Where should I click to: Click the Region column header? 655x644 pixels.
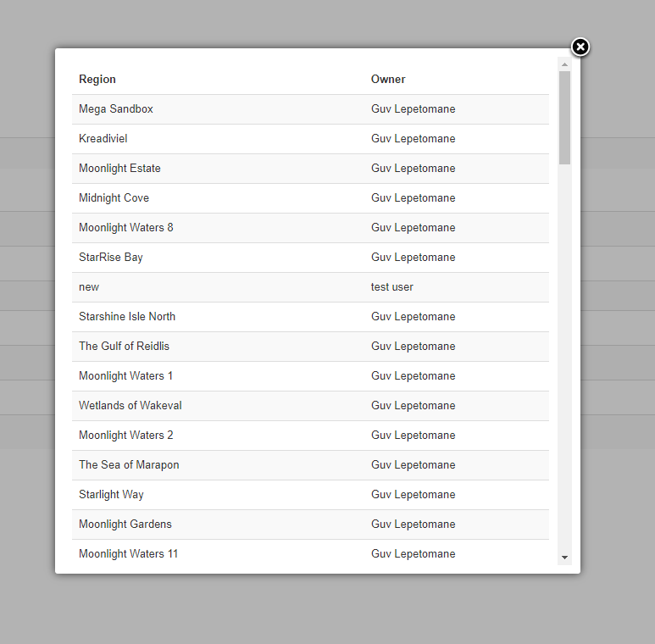click(x=97, y=80)
